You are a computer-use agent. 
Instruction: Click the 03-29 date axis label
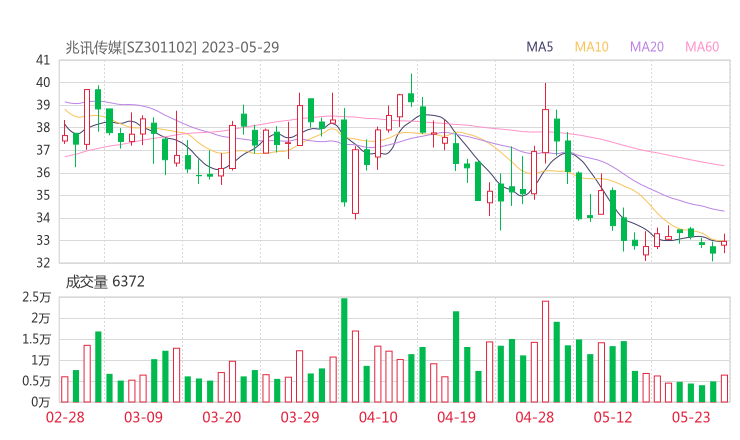coord(300,417)
